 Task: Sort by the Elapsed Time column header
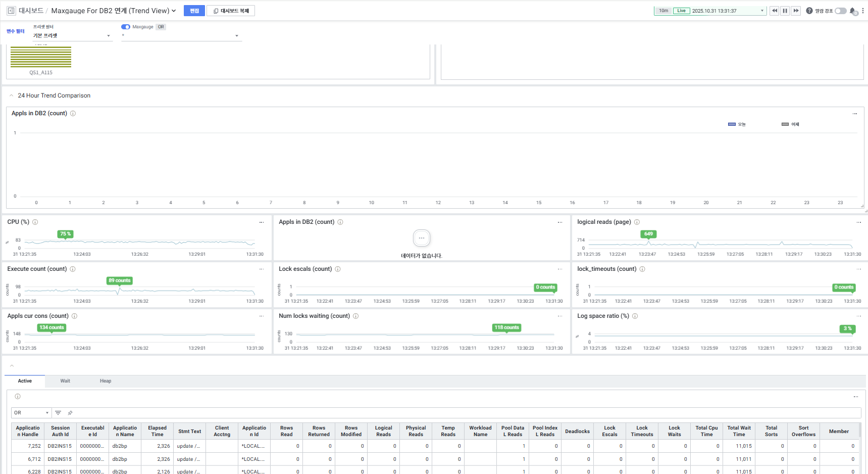pyautogui.click(x=158, y=431)
